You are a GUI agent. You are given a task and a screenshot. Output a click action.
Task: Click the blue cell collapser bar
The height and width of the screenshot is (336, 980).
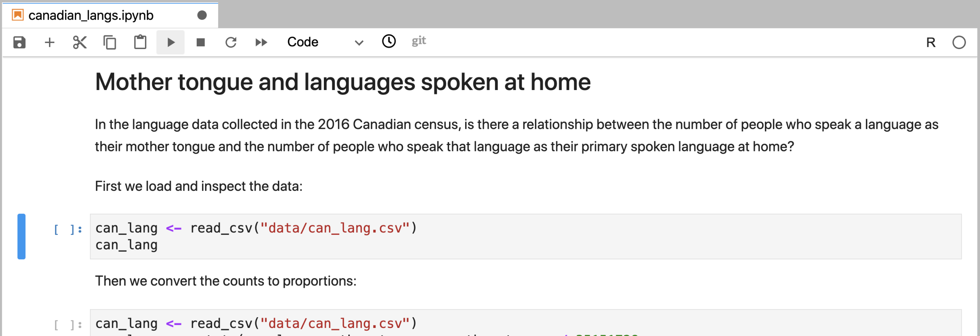(21, 236)
